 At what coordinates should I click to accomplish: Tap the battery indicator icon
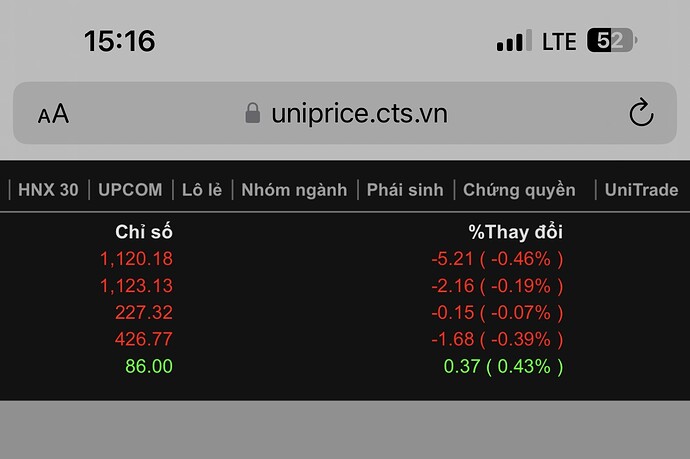(612, 41)
